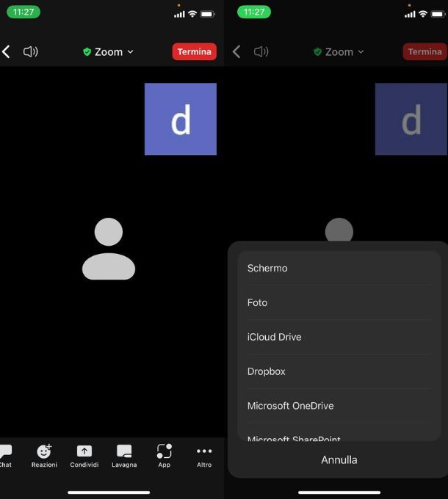Open the Reazioni emoji panel
Viewport: 448px width, 499px height.
(x=44, y=456)
